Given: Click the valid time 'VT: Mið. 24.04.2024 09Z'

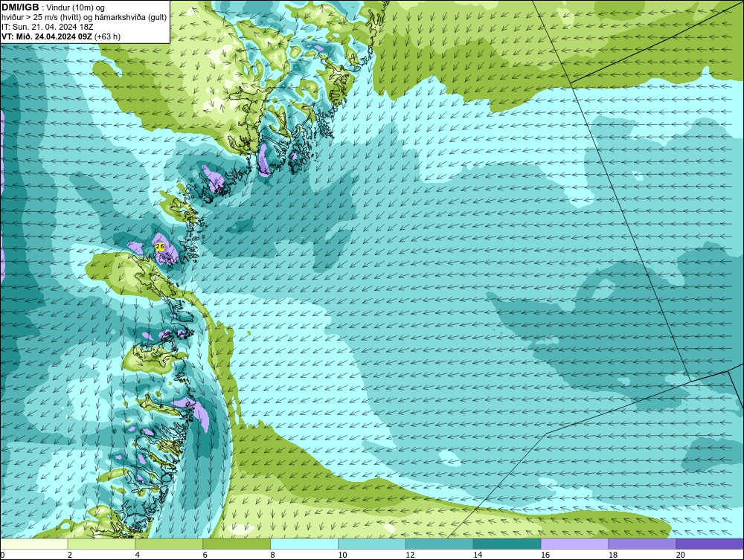Looking at the screenshot, I should 47,36.
